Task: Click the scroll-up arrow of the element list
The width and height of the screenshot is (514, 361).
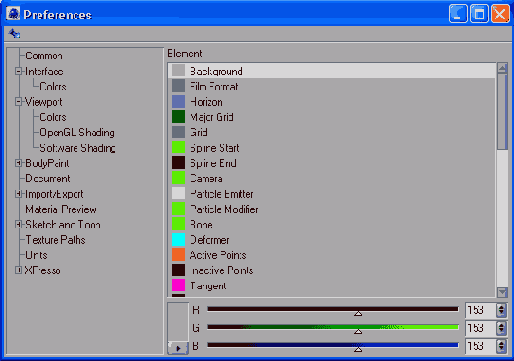Action: (502, 68)
